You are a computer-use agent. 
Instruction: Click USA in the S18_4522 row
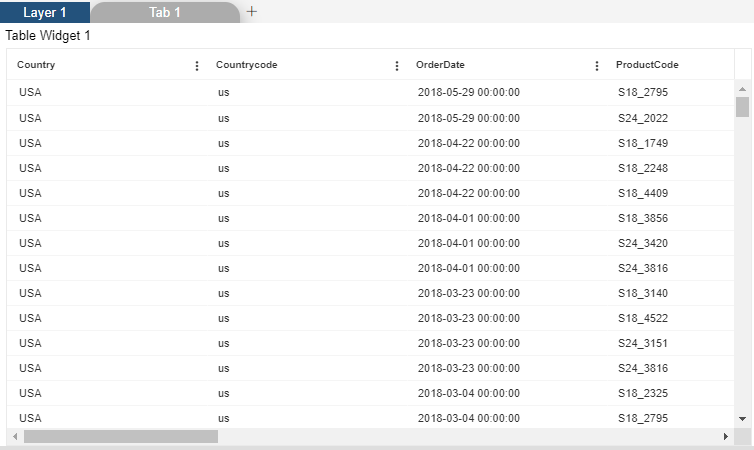30,318
